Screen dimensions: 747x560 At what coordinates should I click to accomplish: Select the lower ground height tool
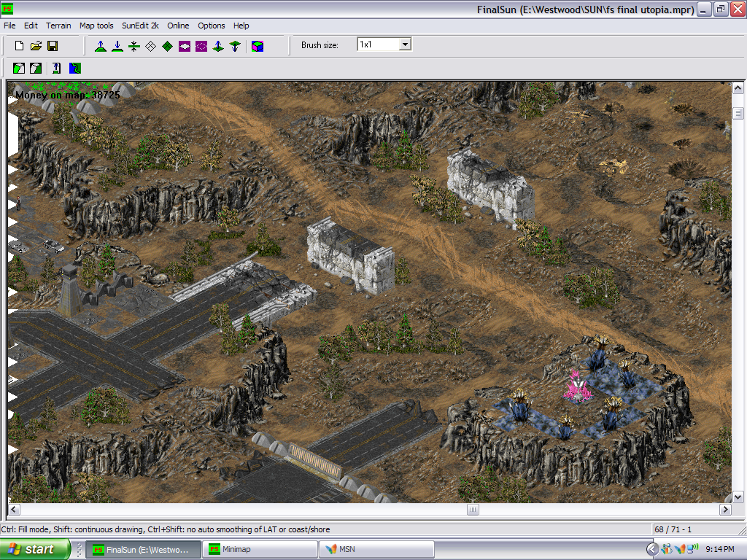pos(117,46)
